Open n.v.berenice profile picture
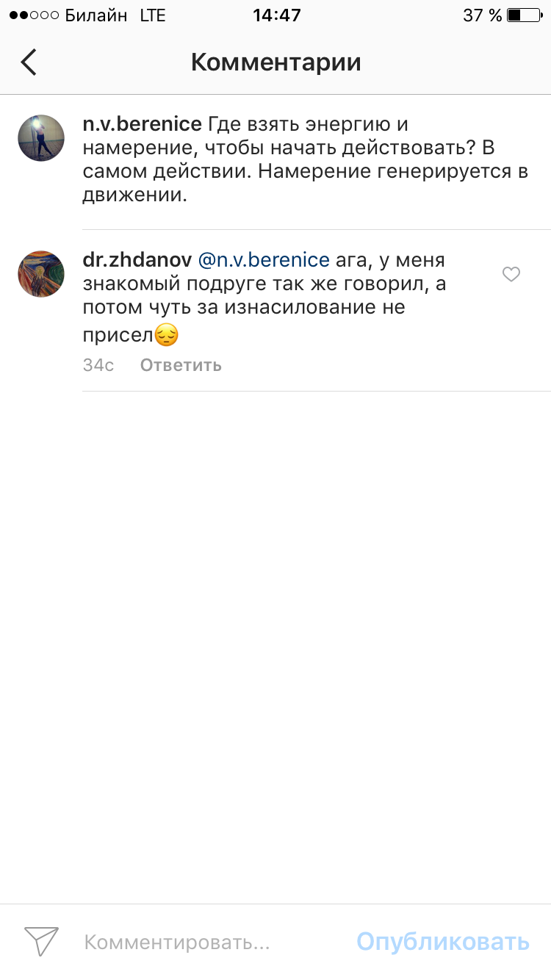Screen dimensions: 551x980 coord(41,138)
